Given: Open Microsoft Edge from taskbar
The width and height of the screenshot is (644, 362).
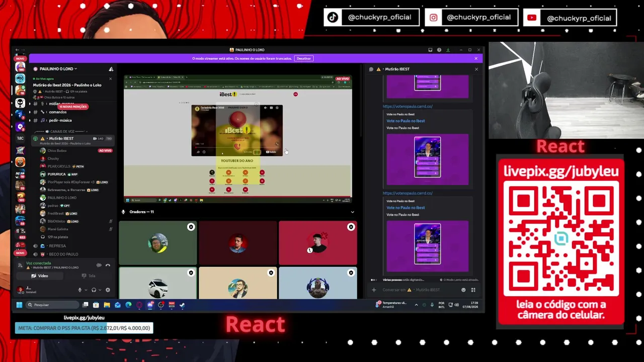Looking at the screenshot, I should click(x=128, y=305).
